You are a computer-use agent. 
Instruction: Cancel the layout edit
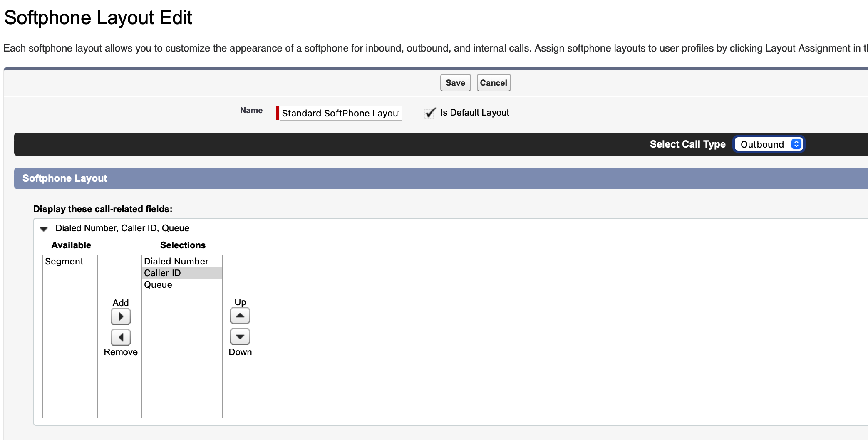(x=494, y=83)
